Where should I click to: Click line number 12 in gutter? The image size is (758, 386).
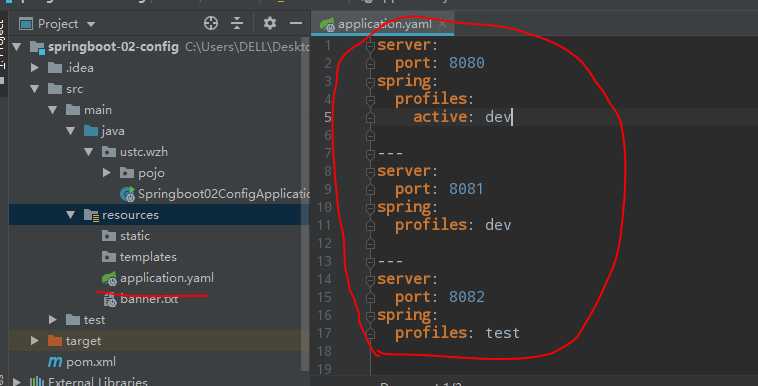[324, 243]
